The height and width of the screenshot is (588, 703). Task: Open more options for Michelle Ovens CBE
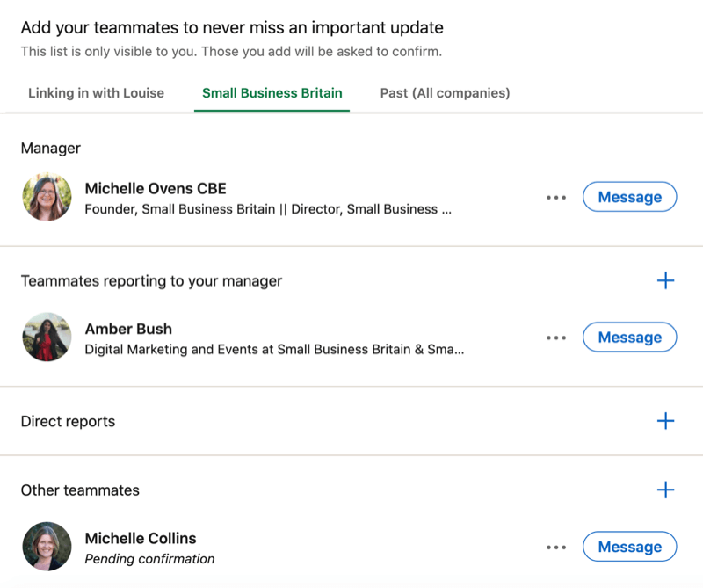(556, 198)
